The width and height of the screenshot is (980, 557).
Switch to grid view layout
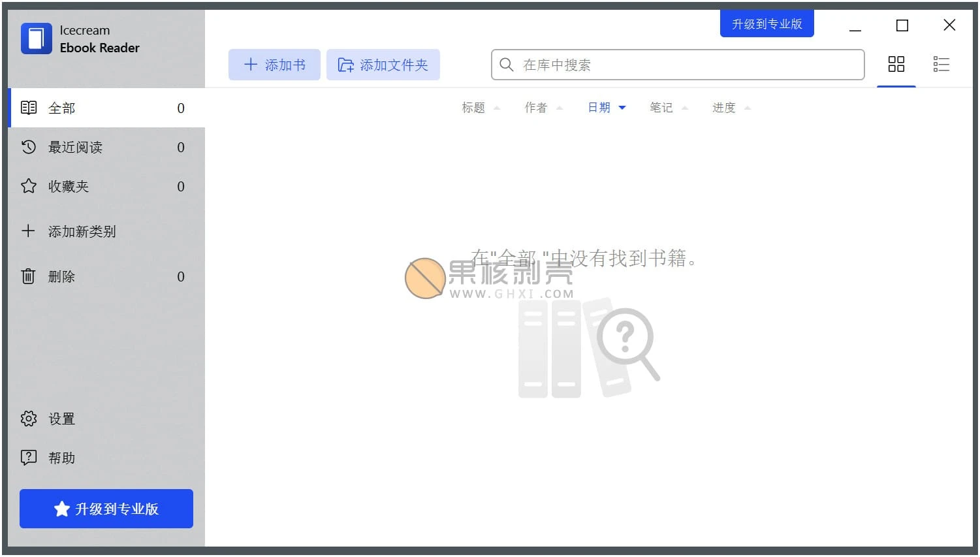[896, 64]
